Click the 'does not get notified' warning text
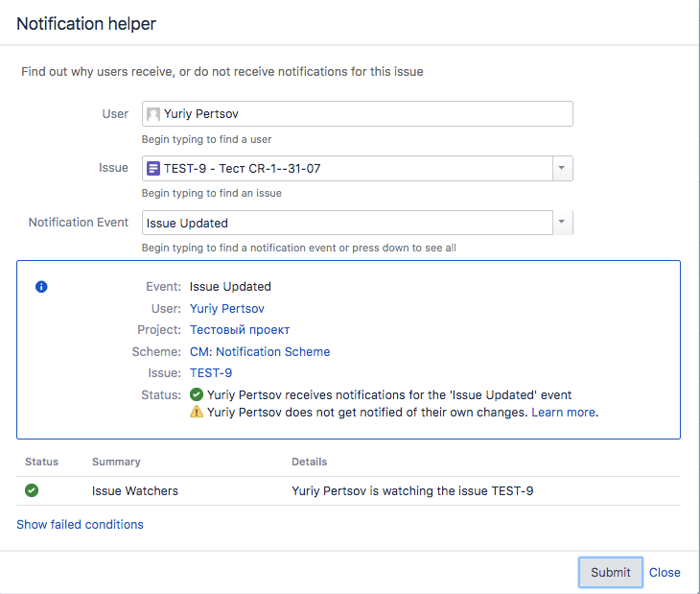Viewport: 700px width, 594px height. click(x=367, y=413)
